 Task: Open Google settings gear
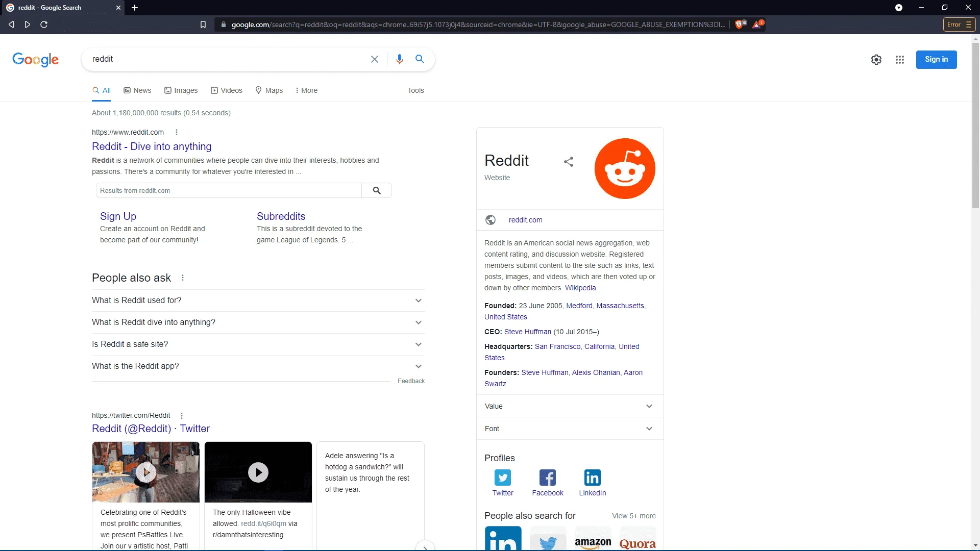pos(876,60)
